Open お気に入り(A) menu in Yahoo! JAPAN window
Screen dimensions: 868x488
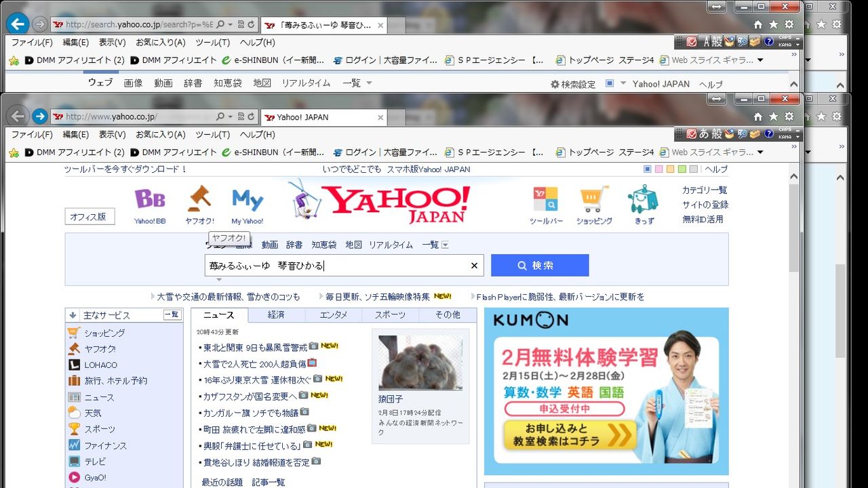click(161, 135)
